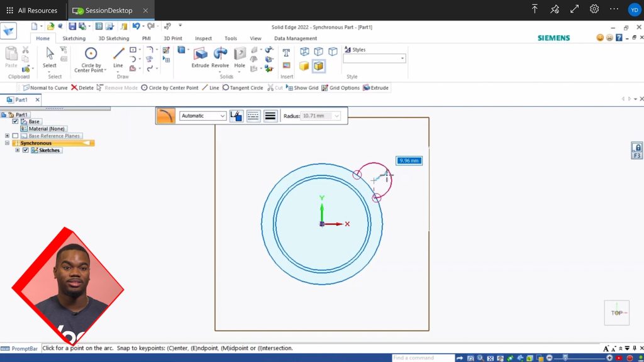Collapse the Synchronous tree node

[x=7, y=143]
